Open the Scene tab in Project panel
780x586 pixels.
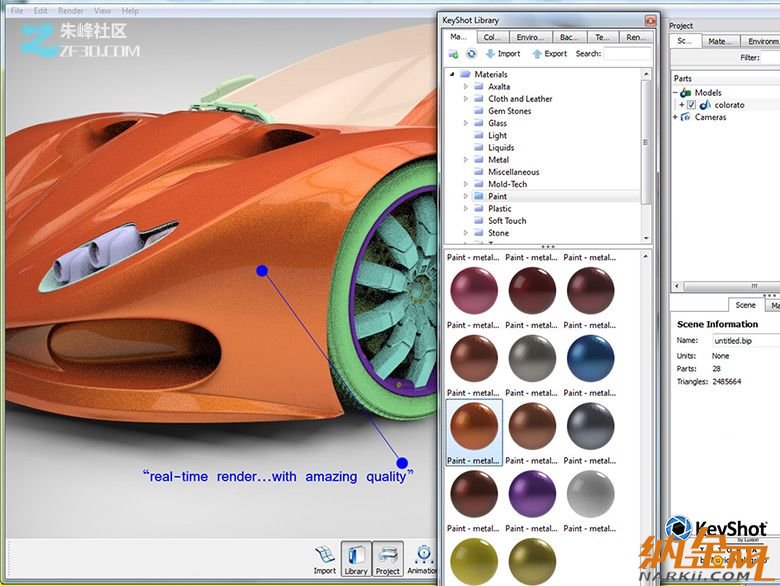point(685,41)
